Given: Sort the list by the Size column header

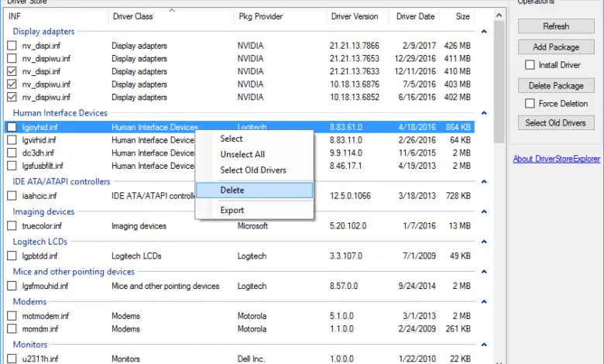Looking at the screenshot, I should (x=462, y=16).
